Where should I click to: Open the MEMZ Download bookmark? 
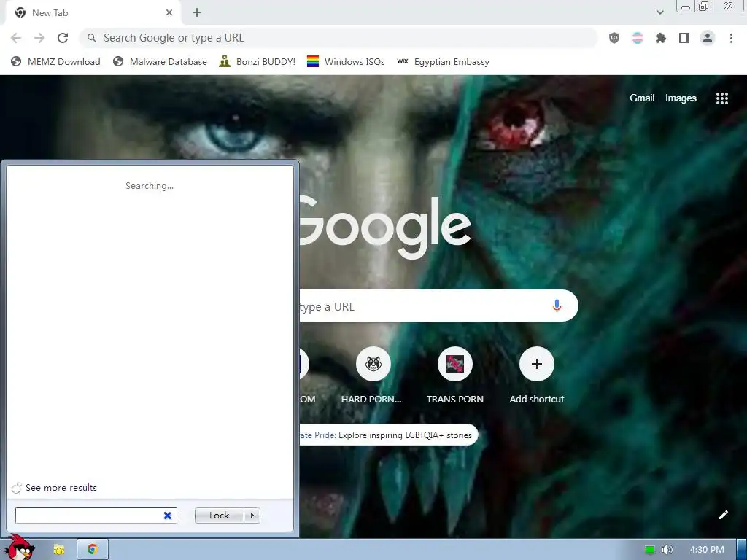pyautogui.click(x=55, y=62)
